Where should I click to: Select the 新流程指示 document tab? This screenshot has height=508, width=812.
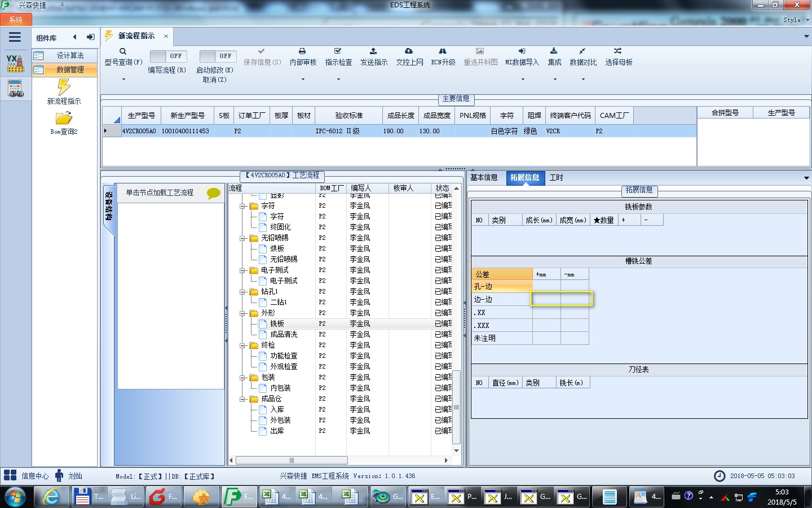(x=136, y=36)
